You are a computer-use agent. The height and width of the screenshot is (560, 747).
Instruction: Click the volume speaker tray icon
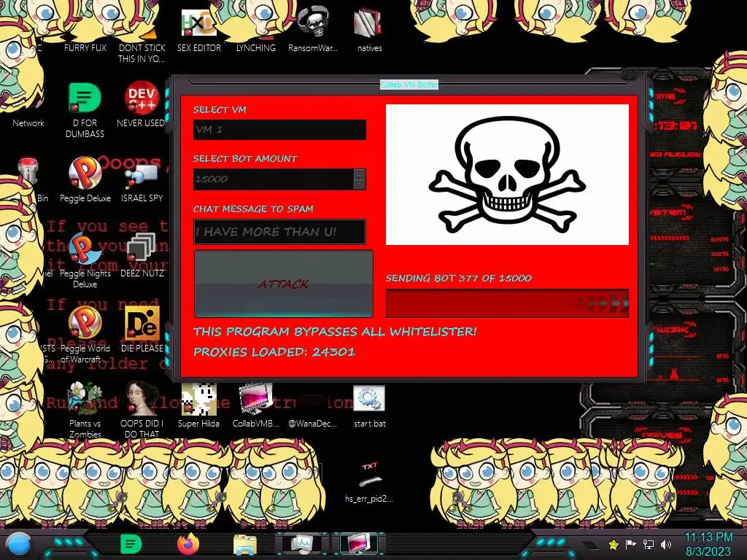click(x=666, y=545)
